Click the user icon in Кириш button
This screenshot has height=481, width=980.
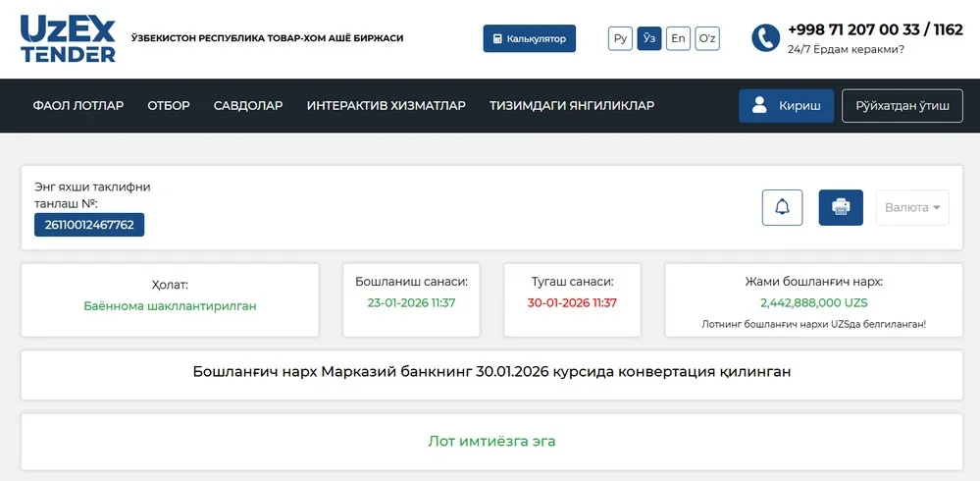[x=759, y=106]
